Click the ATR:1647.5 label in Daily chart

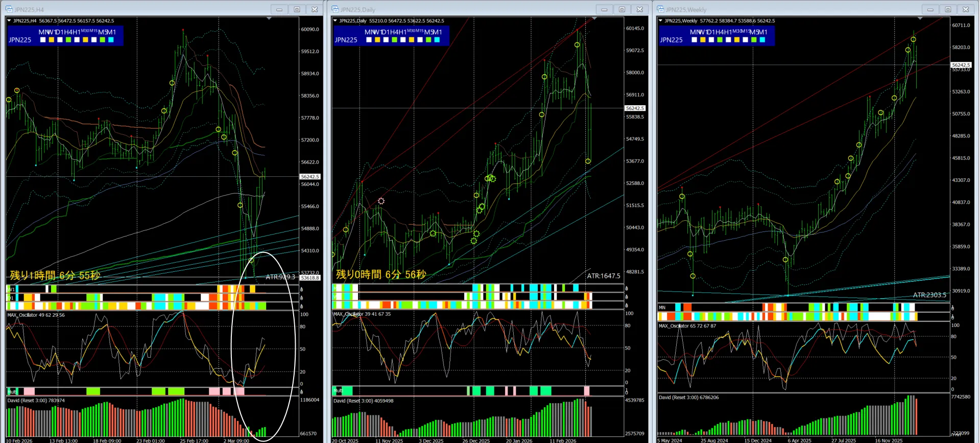(604, 276)
